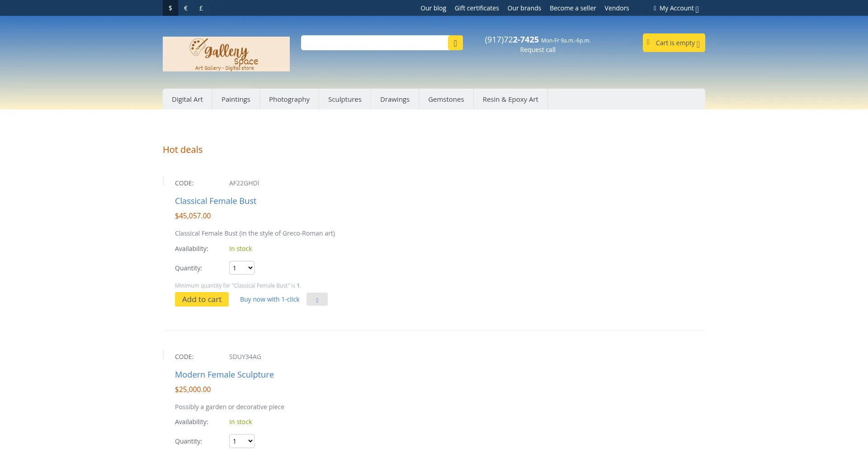Click the $25,000.00 price
The width and height of the screenshot is (868, 449).
pos(193,389)
